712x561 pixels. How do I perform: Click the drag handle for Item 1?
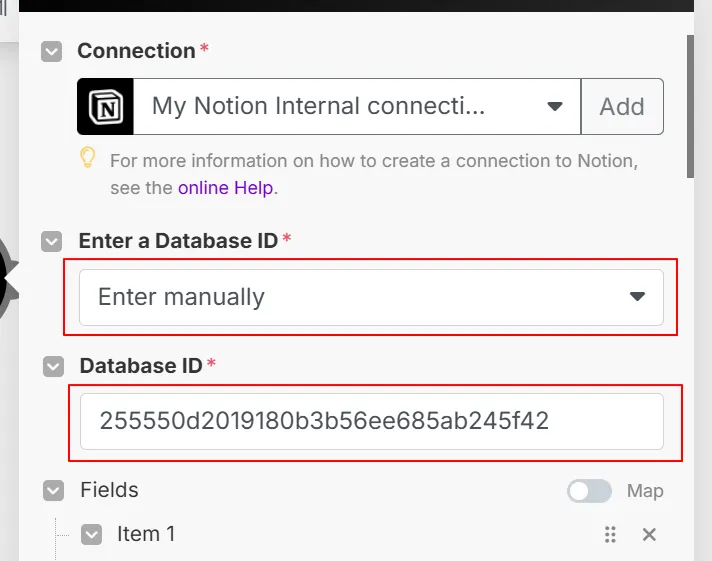[x=610, y=535]
